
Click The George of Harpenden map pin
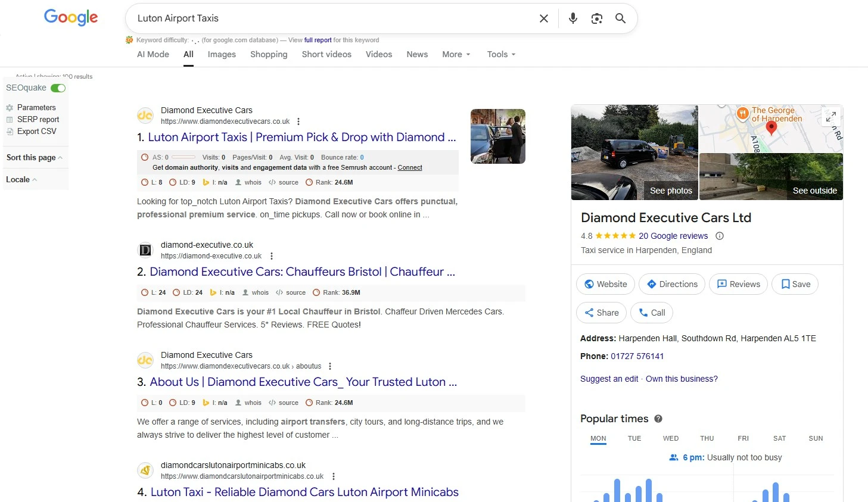tap(742, 113)
